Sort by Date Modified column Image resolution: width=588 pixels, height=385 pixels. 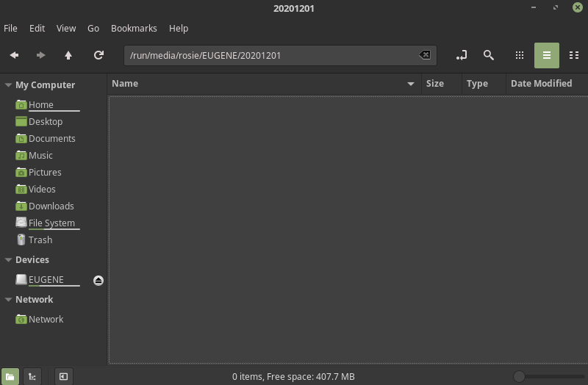[547, 84]
